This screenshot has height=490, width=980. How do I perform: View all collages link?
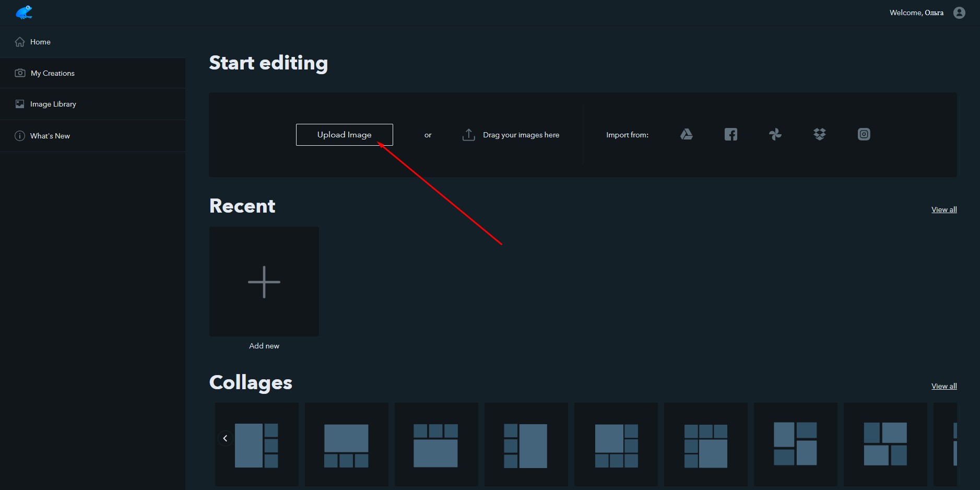coord(944,386)
